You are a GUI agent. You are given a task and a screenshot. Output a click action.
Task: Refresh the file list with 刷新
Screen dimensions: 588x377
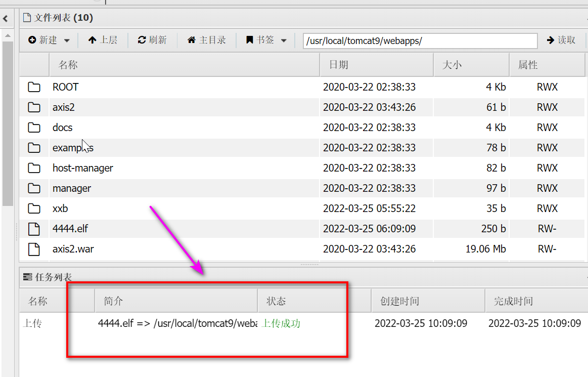(152, 40)
